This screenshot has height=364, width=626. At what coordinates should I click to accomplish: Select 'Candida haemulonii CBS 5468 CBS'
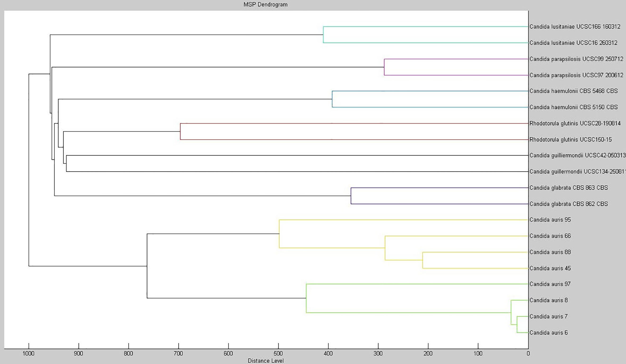click(574, 91)
